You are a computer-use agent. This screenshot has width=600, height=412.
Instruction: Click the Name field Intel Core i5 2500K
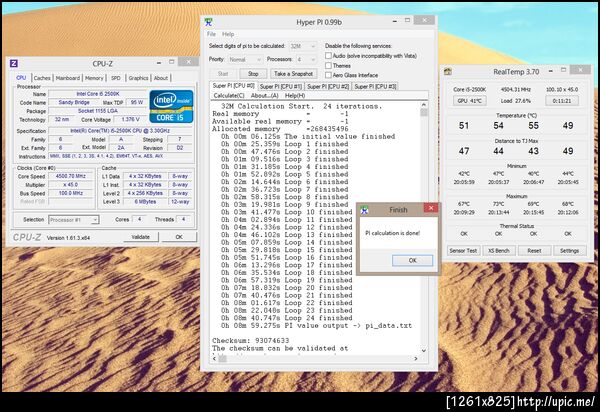click(98, 94)
